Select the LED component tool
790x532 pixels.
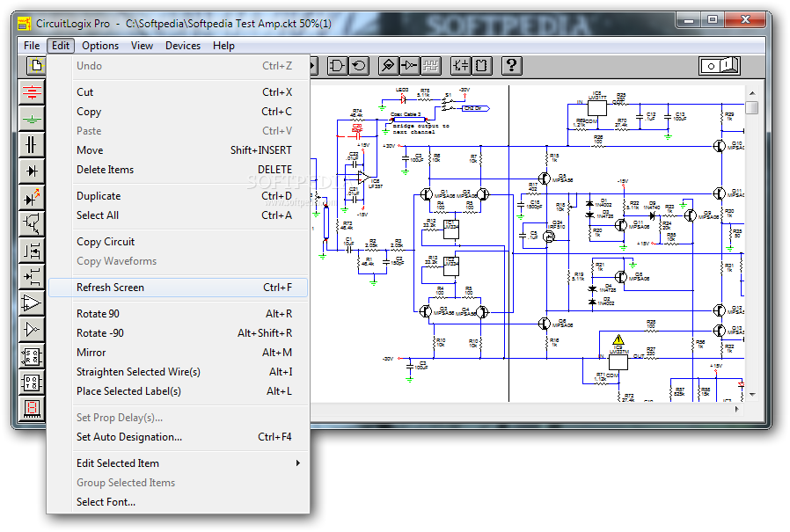[32, 198]
